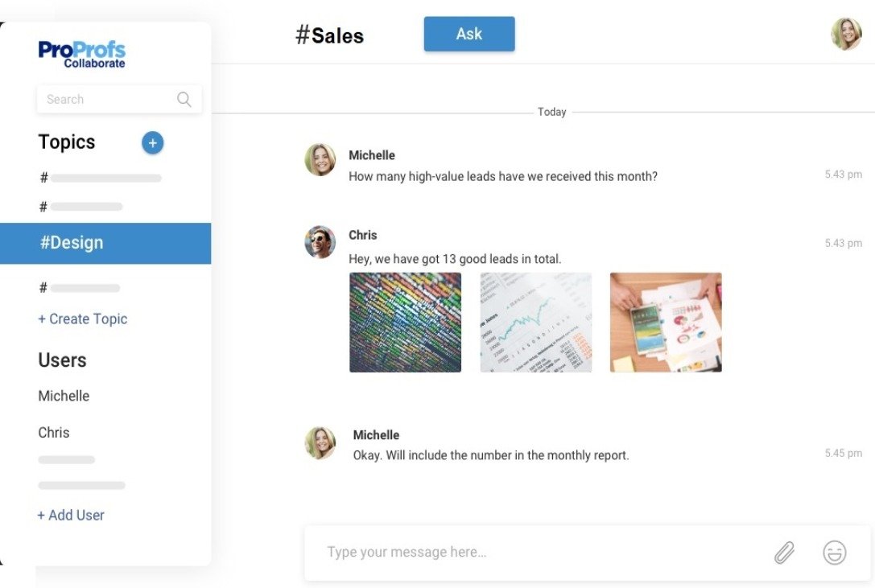The height and width of the screenshot is (588, 875).
Task: Add a new topic with the plus icon
Action: point(152,143)
